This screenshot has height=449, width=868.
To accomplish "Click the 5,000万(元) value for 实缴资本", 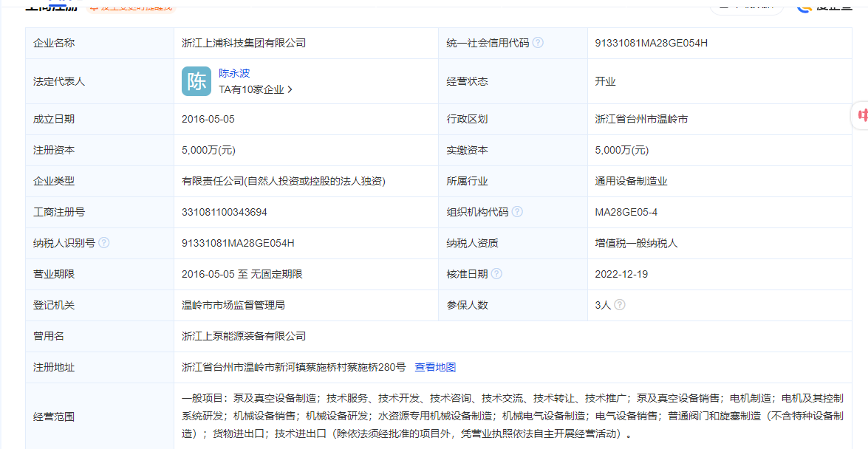I will (x=622, y=150).
